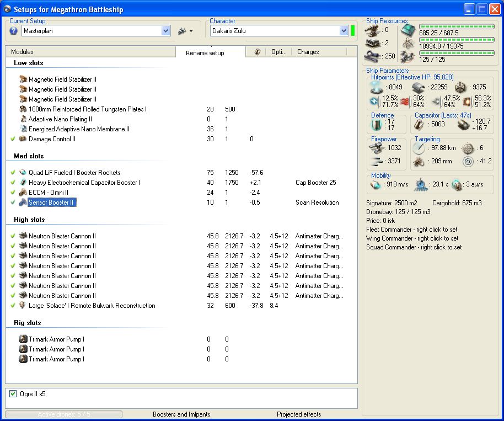
Task: Click the calibration icon showing 250
Action: 373,56
